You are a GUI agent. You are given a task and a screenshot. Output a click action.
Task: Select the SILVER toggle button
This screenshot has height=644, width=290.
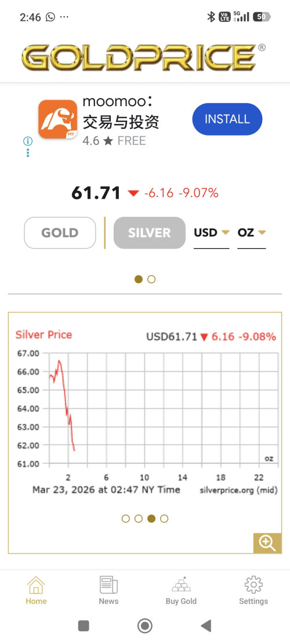pyautogui.click(x=150, y=233)
